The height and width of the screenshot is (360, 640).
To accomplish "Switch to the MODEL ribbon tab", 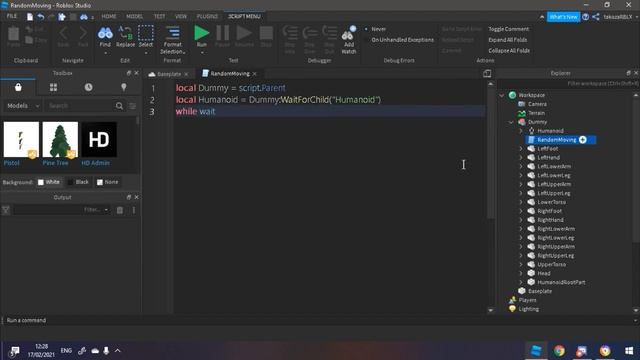I will (134, 16).
